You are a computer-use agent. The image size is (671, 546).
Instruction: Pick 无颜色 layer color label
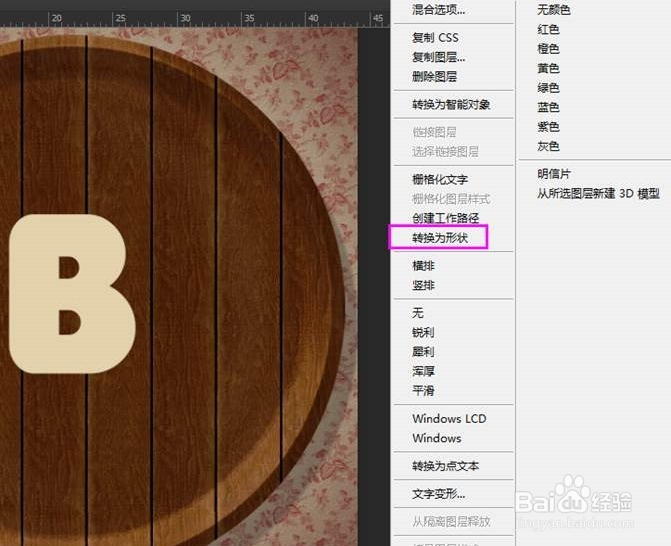(554, 10)
